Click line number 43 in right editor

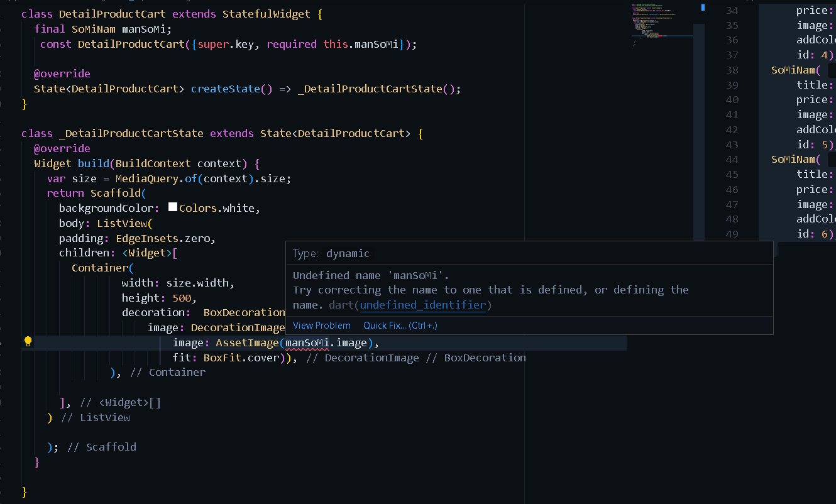[732, 145]
